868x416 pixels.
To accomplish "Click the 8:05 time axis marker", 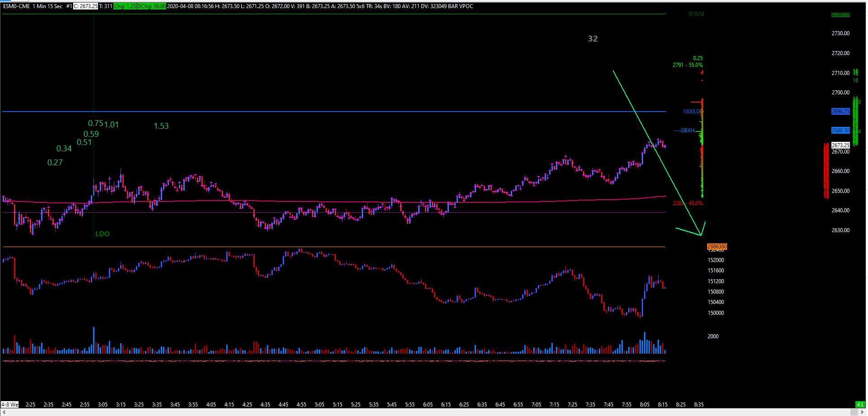I will pyautogui.click(x=644, y=404).
